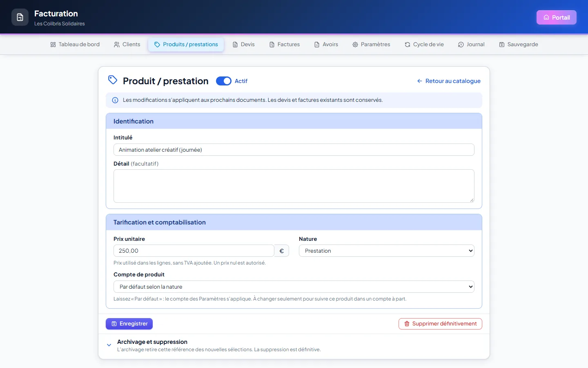
Task: Click the price tag icon beside Produit / prestation
Action: point(113,80)
